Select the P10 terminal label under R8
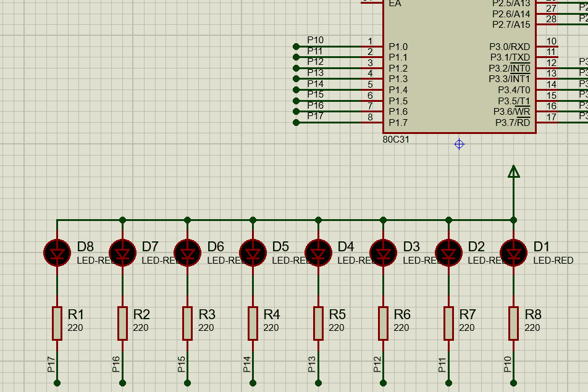 508,365
